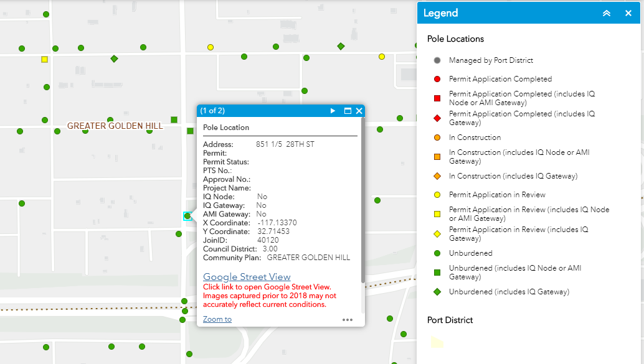The height and width of the screenshot is (364, 644).
Task: Click orange square legend symbol
Action: [437, 157]
